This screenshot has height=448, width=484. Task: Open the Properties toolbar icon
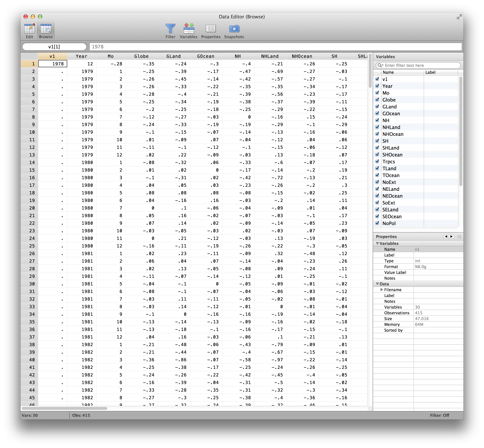click(210, 29)
